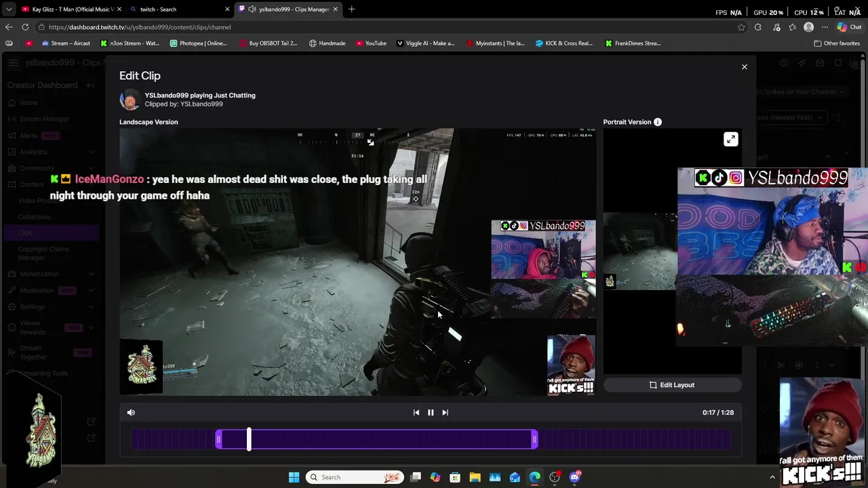The width and height of the screenshot is (868, 488).
Task: Open Viggle AI bookmark
Action: pos(425,43)
